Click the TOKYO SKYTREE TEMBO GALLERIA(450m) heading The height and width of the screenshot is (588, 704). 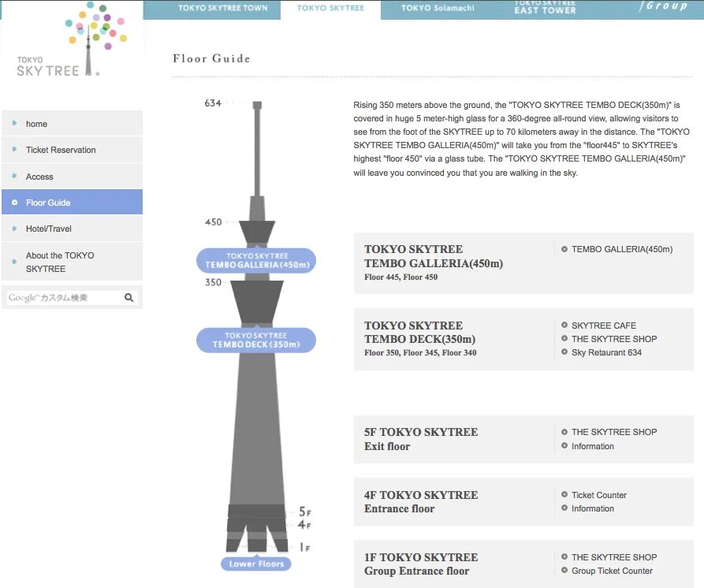(x=434, y=256)
